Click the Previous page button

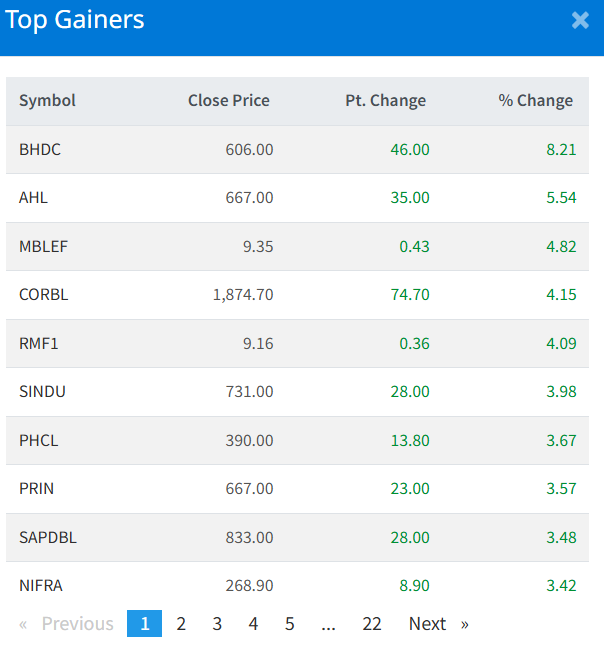point(67,624)
